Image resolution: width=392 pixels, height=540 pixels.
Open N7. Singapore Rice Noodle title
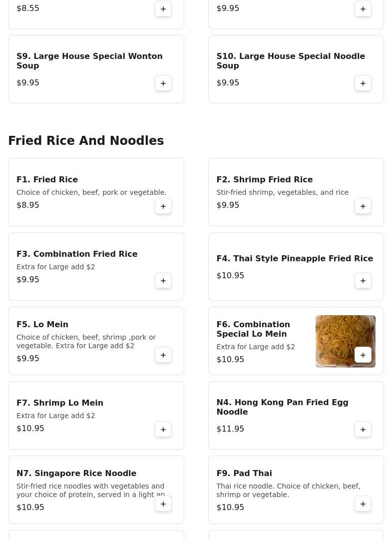tap(76, 474)
